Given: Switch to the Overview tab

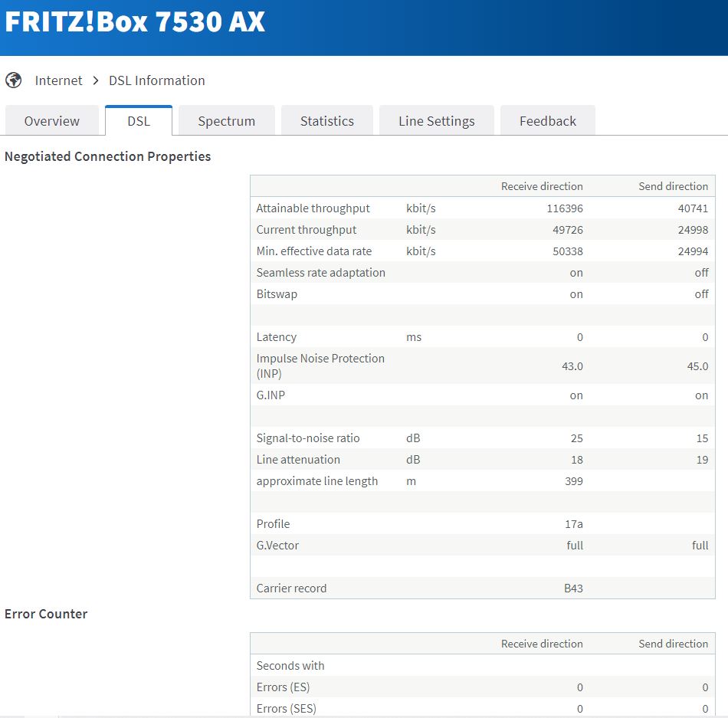Looking at the screenshot, I should [51, 121].
